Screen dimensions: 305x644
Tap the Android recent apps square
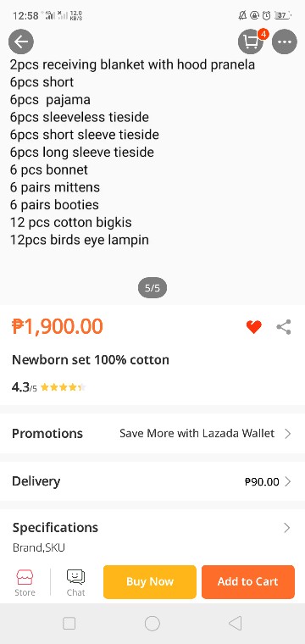69,624
